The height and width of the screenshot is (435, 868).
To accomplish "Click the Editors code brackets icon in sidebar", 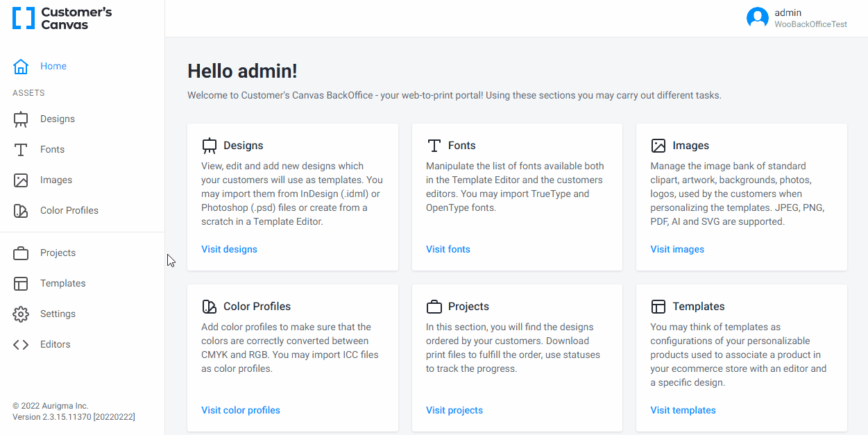I will click(x=21, y=345).
